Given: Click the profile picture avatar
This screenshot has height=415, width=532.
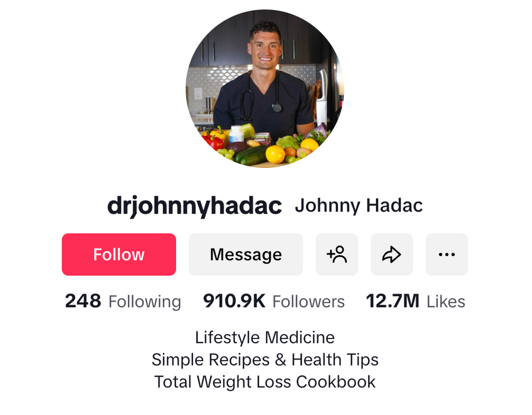Looking at the screenshot, I should 265,89.
